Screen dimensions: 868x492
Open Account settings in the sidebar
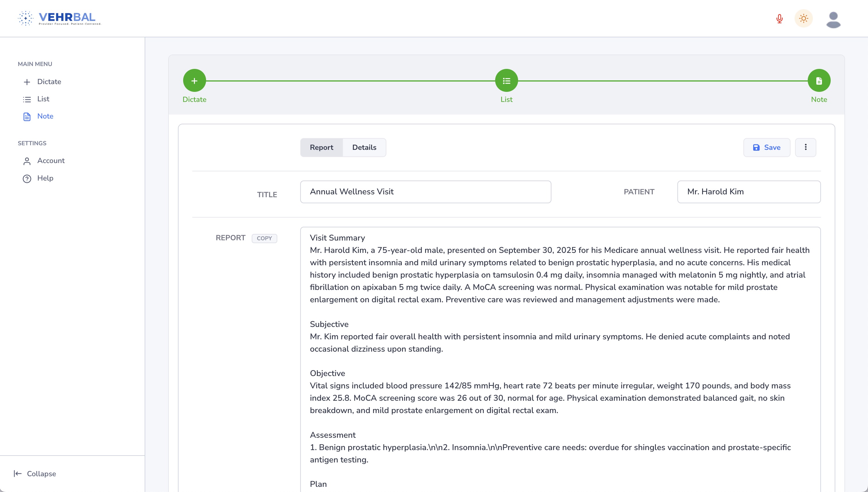click(51, 161)
